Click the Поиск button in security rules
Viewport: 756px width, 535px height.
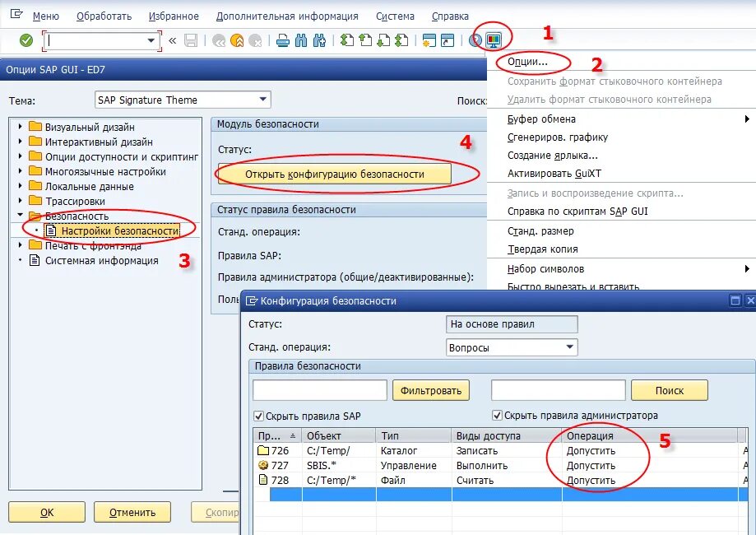click(x=670, y=390)
